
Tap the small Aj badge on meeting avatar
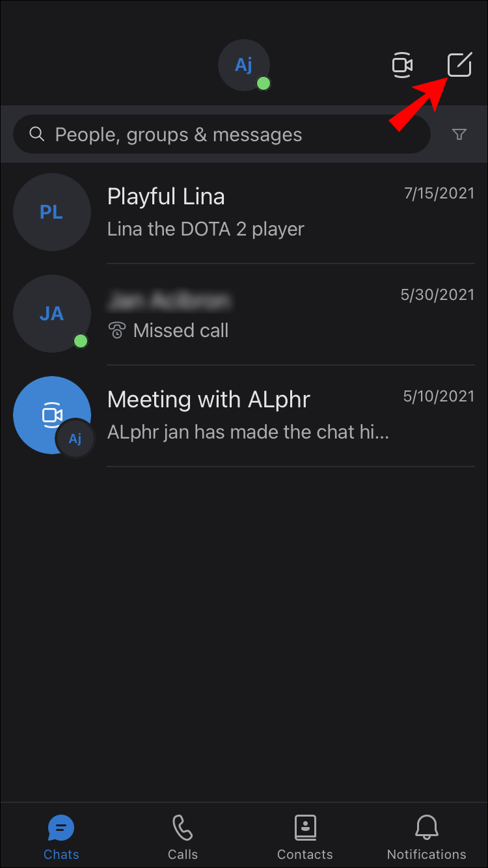(75, 439)
